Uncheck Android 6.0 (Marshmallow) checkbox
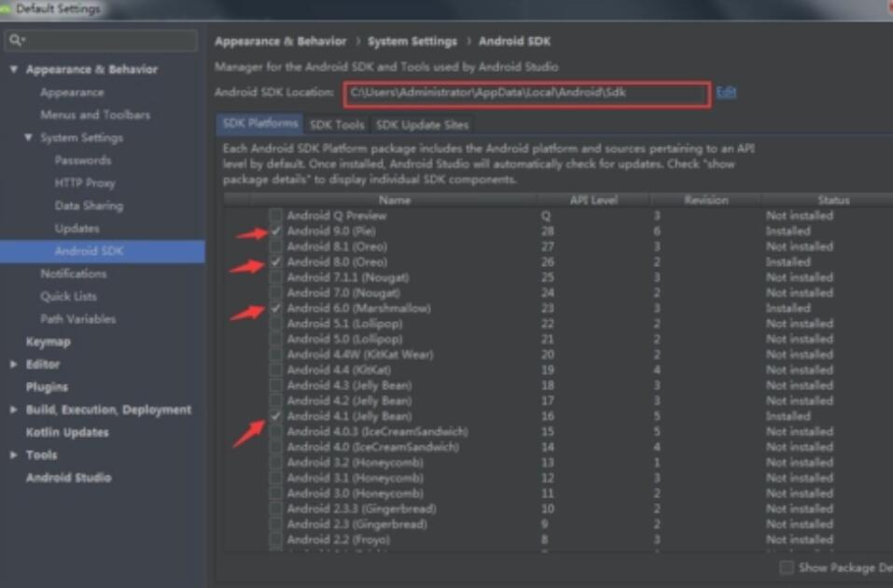The width and height of the screenshot is (893, 588). [276, 308]
